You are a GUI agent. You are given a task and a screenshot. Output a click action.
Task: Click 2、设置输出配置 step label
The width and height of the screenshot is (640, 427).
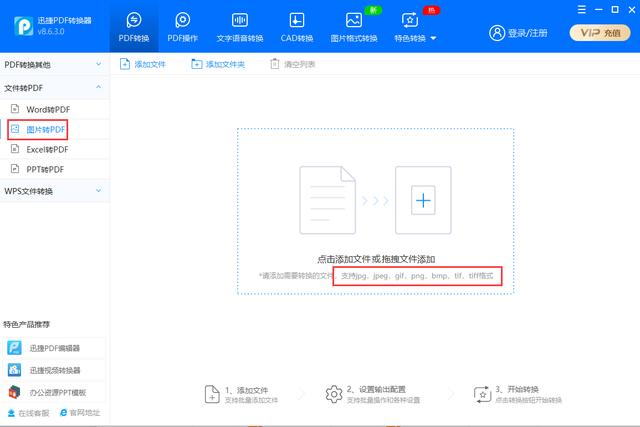tap(376, 389)
